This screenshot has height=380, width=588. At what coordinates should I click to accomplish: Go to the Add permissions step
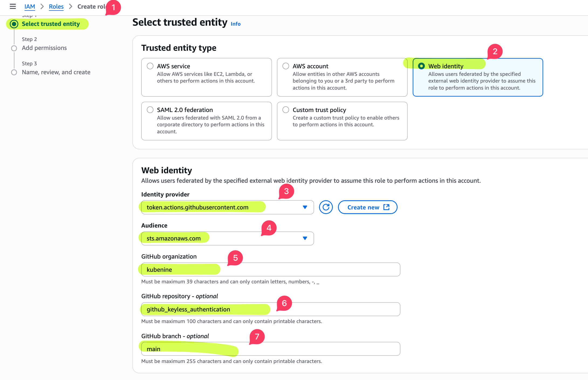[x=44, y=48]
